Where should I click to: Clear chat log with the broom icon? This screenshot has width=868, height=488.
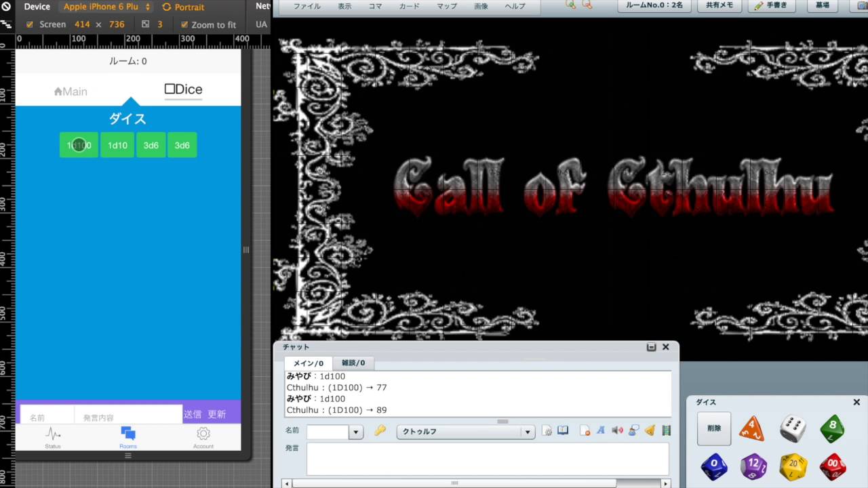coord(650,430)
